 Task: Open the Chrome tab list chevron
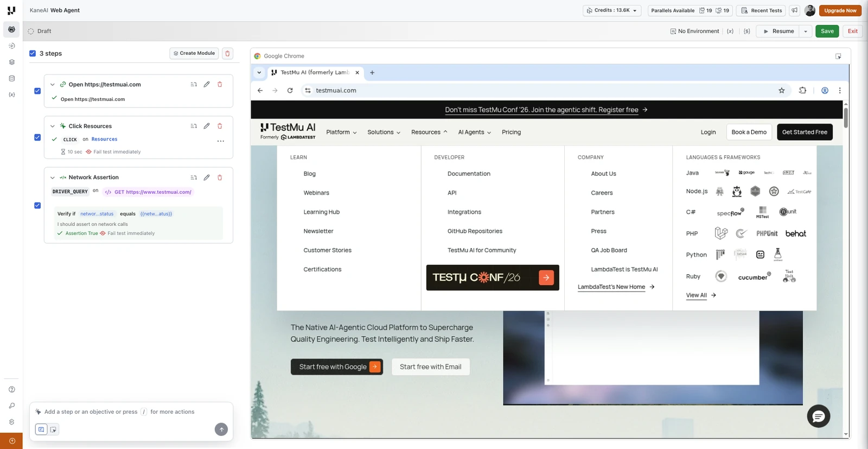coord(259,72)
